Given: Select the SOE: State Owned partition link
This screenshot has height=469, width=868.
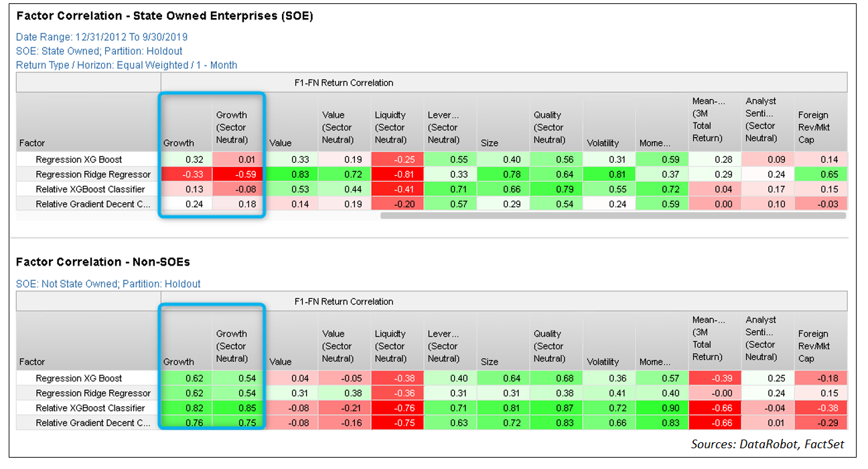Looking at the screenshot, I should point(99,51).
